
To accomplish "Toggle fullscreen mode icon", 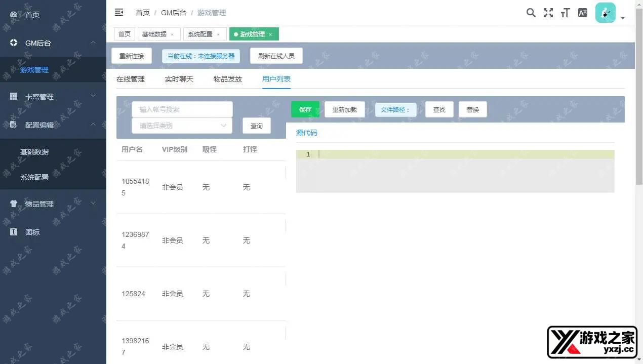I will pyautogui.click(x=548, y=13).
